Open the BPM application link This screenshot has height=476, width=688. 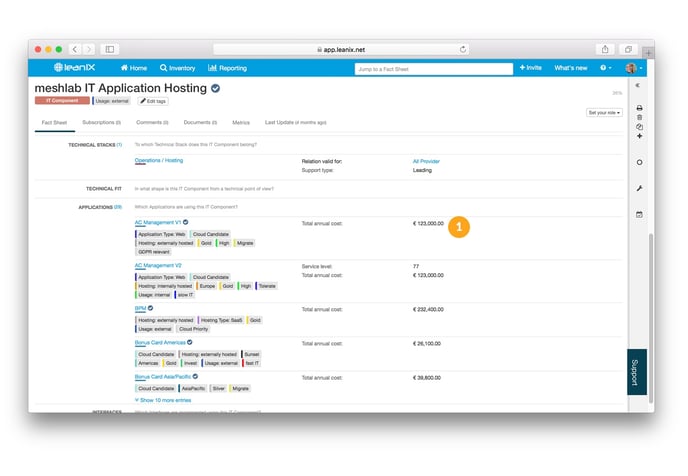140,308
